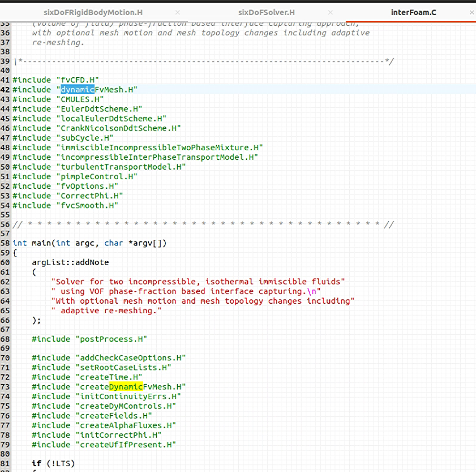This screenshot has width=476, height=472.
Task: Click the yellow highlighted "Dynamic" on line 73
Action: pos(126,387)
